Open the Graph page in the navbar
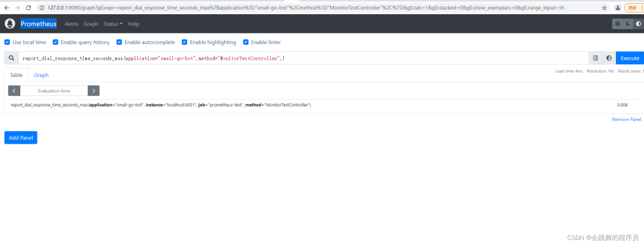 [91, 24]
